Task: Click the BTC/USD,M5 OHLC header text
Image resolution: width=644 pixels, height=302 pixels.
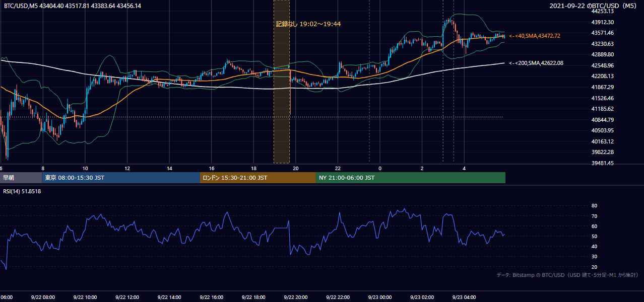Action: tap(73, 6)
